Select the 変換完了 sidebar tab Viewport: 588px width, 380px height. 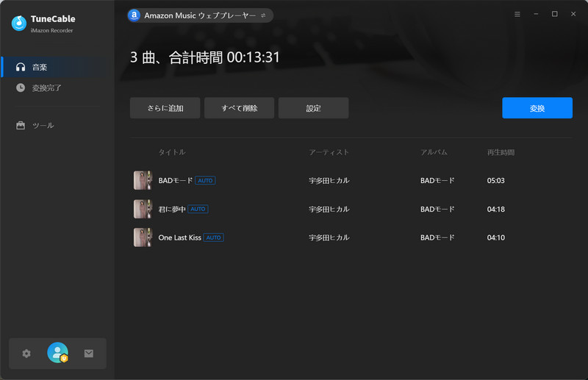pos(57,87)
